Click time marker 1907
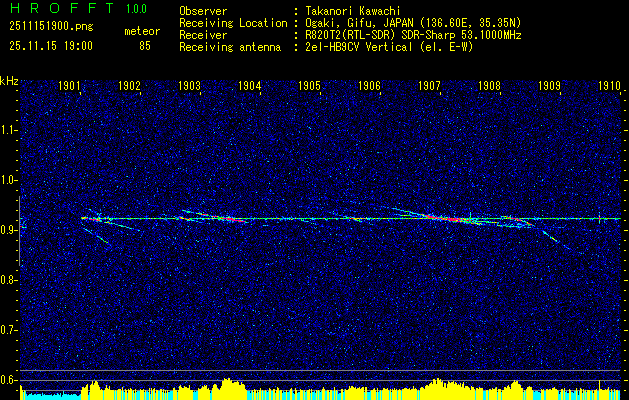This screenshot has width=629, height=400. (x=429, y=85)
